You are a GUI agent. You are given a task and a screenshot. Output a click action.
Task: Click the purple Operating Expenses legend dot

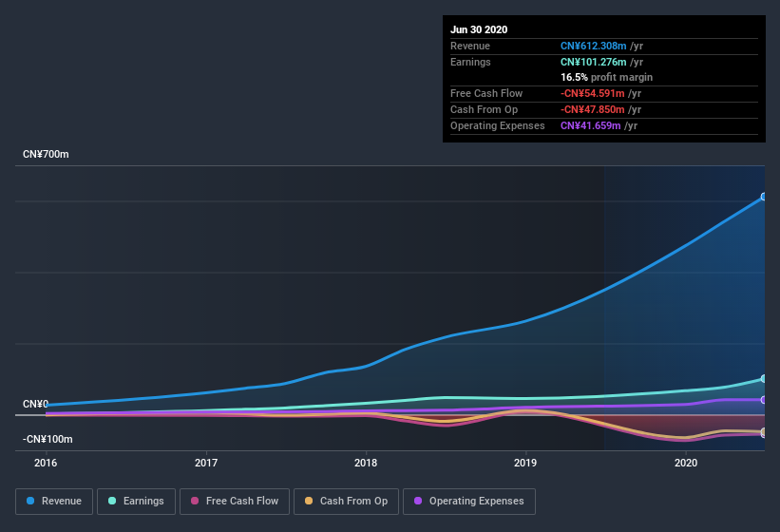[x=418, y=501]
